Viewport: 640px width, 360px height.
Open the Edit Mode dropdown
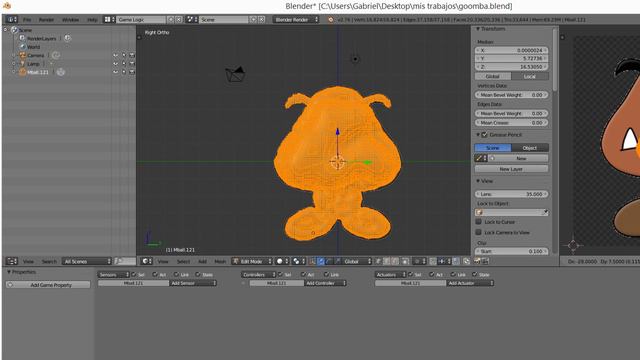[x=252, y=261]
